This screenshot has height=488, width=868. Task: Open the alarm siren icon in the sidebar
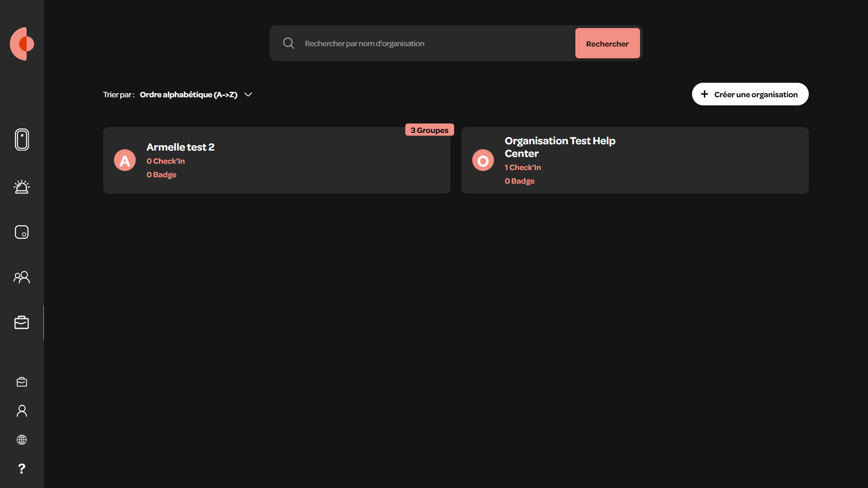(x=22, y=187)
